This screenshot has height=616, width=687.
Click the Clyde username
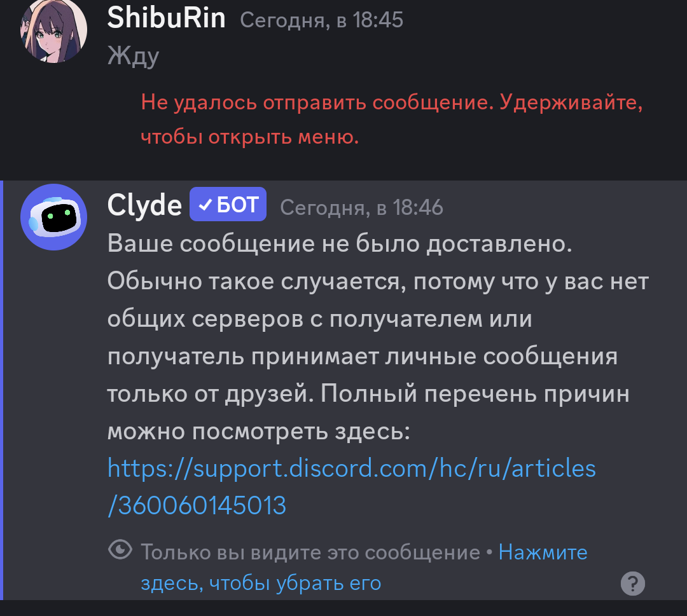(144, 205)
